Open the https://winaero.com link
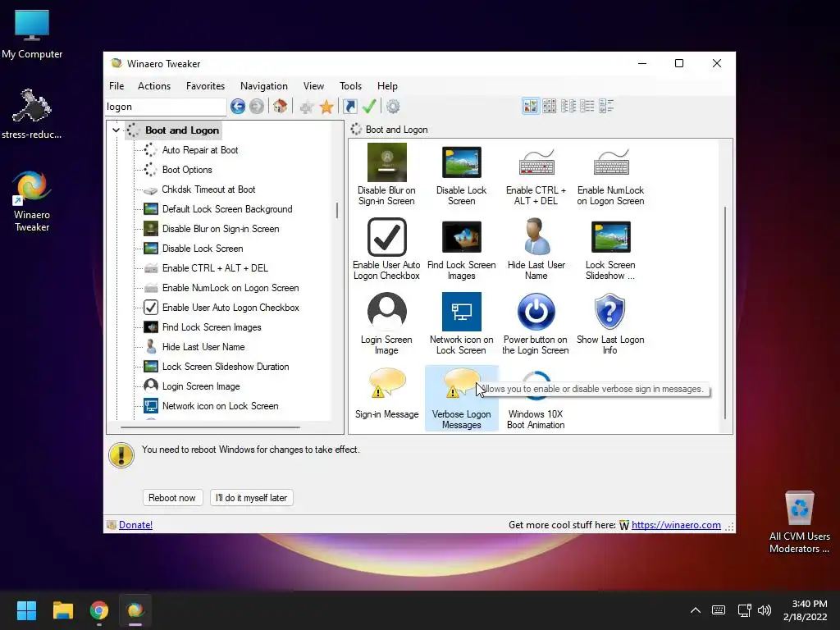Screen dimensions: 840x630 click(676, 525)
